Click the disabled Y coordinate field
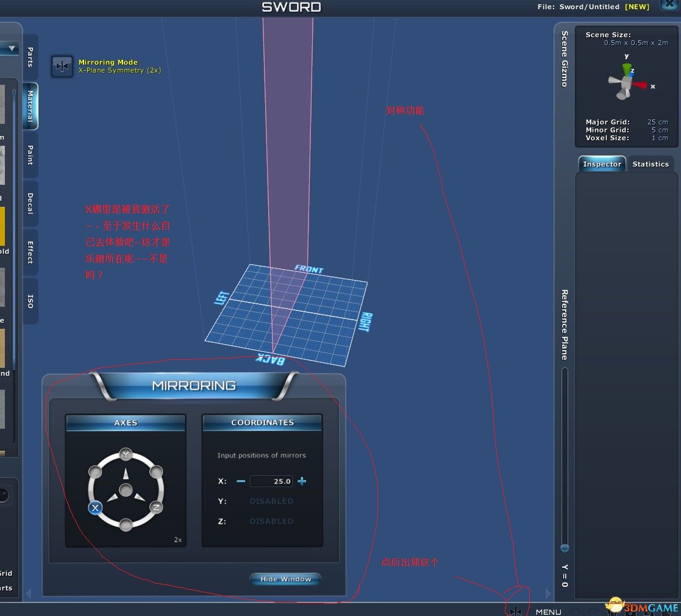681x616 pixels. [271, 501]
